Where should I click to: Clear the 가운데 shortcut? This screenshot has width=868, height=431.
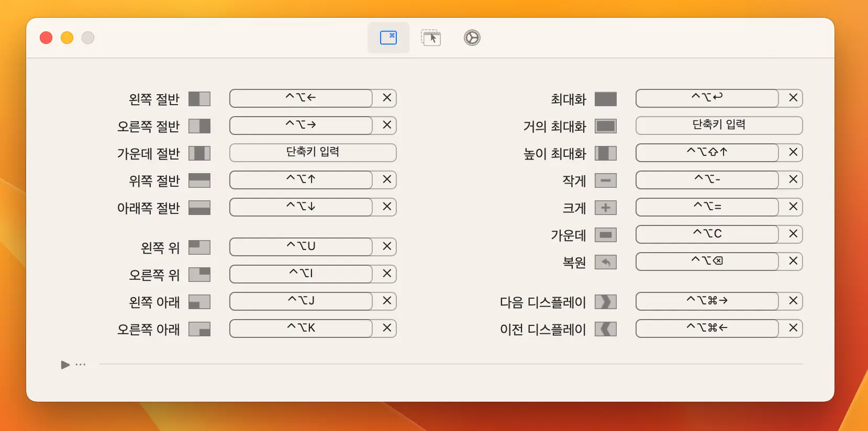[x=793, y=234]
